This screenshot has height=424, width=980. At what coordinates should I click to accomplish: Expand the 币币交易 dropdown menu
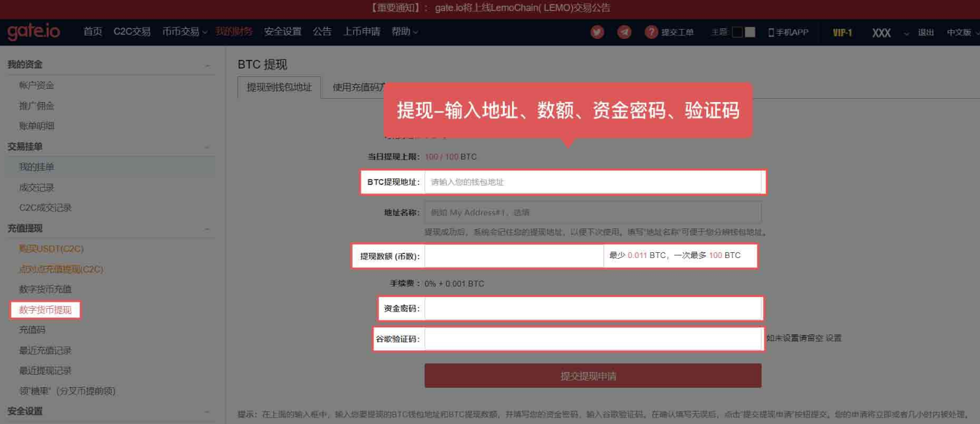pos(185,32)
